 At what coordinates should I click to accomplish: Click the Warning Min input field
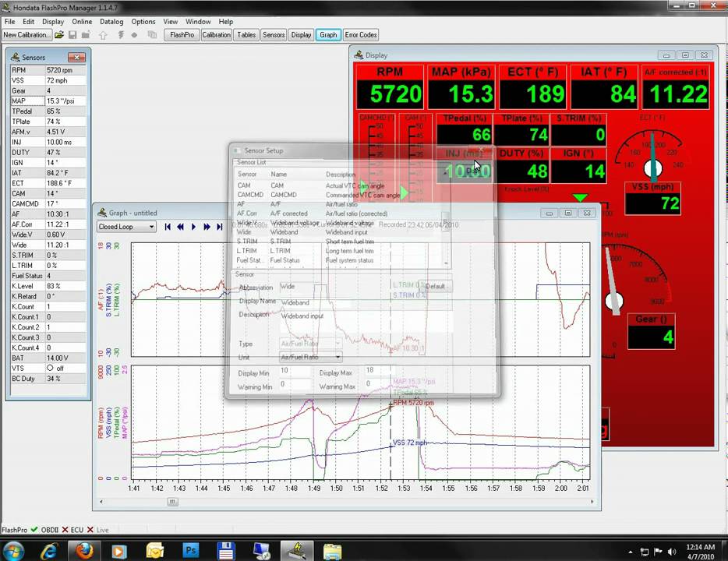click(295, 385)
